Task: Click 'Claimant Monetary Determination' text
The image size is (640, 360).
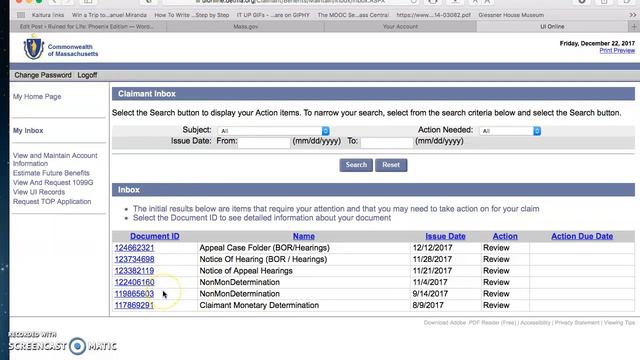Action: [x=259, y=305]
